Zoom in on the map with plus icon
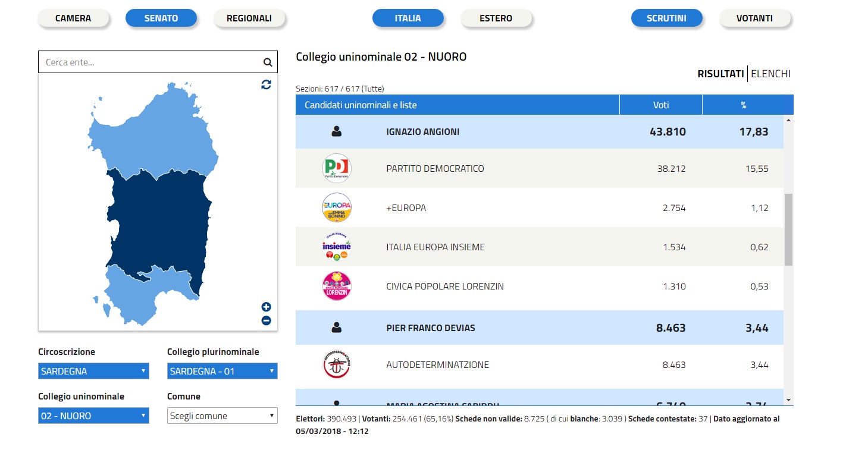The height and width of the screenshot is (472, 868). (266, 307)
